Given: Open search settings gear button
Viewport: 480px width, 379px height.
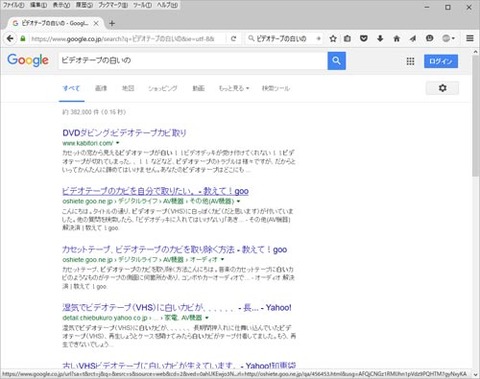Looking at the screenshot, I should coord(442,88).
